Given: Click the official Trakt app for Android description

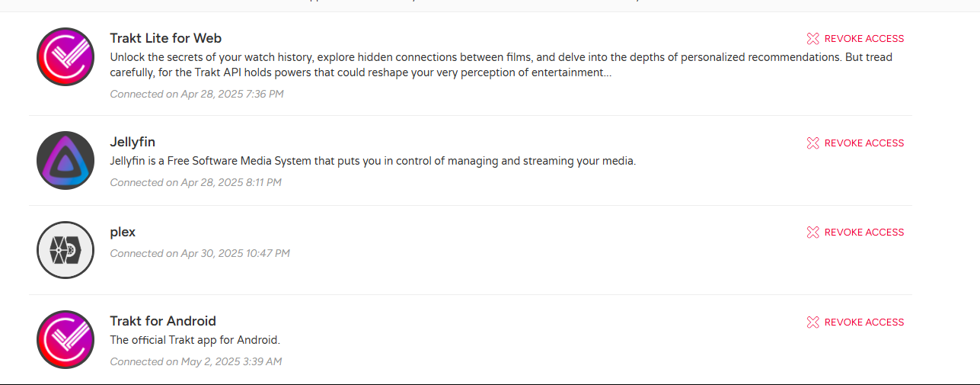Looking at the screenshot, I should pos(196,340).
